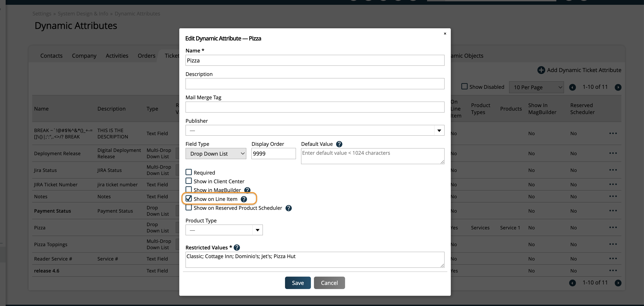Click help icon for Reserved Product Scheduler
Screen dimensions: 644x306
click(288, 208)
